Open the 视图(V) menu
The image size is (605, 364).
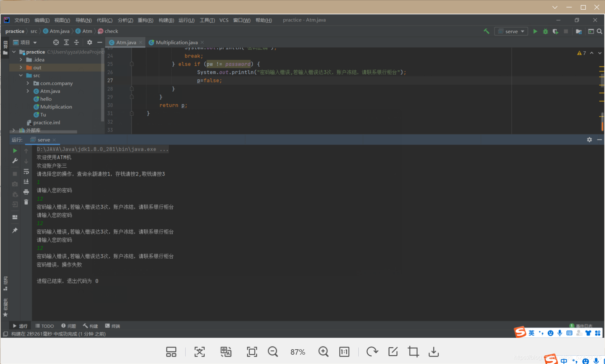pyautogui.click(x=62, y=20)
